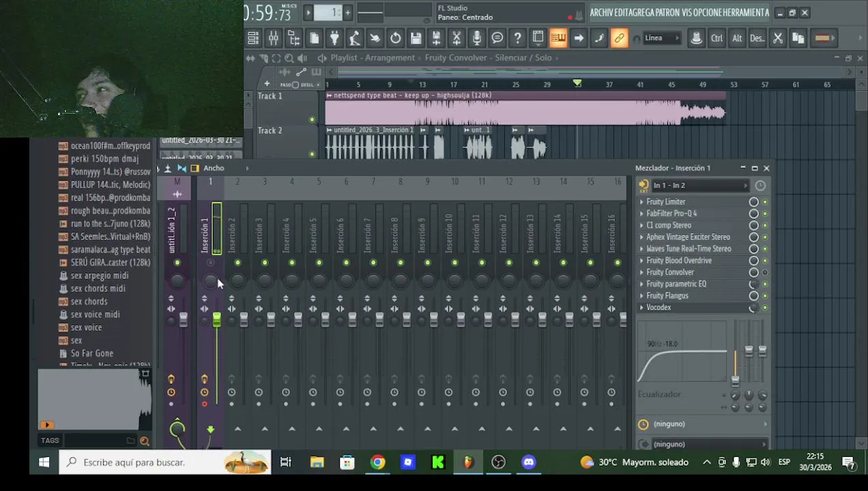Expand Fruity Blood Overdrive slot arrow
Image resolution: width=868 pixels, height=491 pixels.
click(641, 261)
